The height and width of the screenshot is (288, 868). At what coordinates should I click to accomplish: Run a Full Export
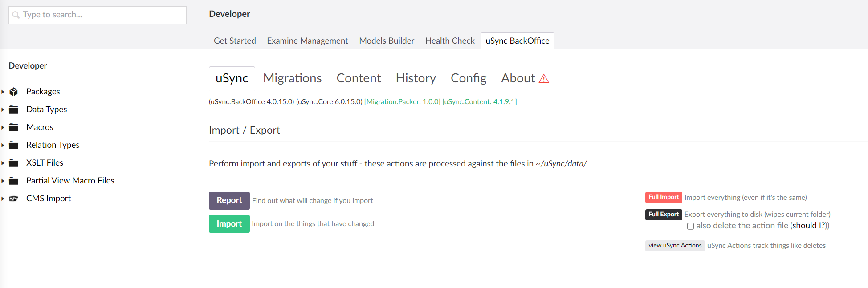pos(664,215)
